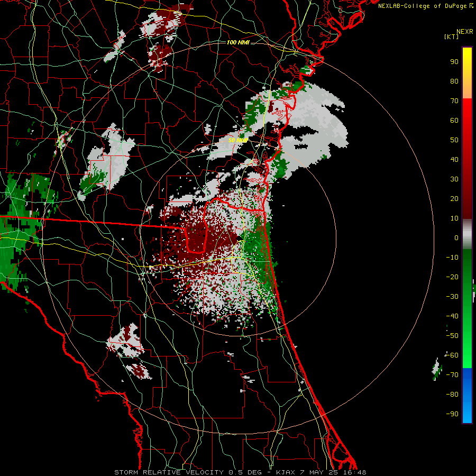Select the -50 value on the velocity scale
Viewport: 476px width, 476px height.
[x=452, y=336]
